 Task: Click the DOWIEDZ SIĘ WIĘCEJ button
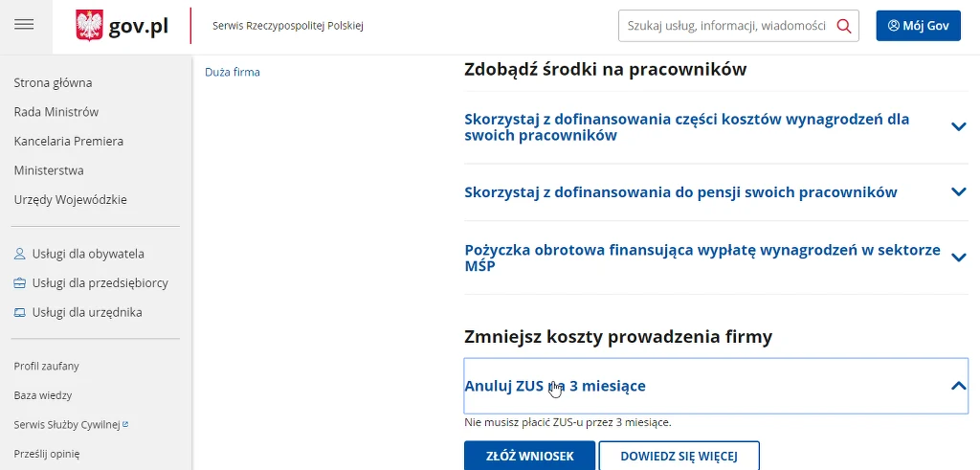click(679, 456)
